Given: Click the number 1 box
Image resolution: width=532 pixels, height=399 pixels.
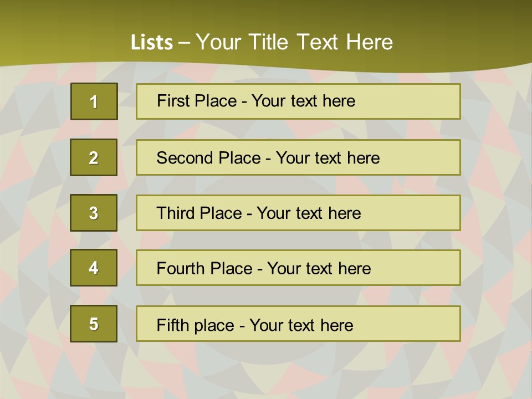Looking at the screenshot, I should [94, 101].
